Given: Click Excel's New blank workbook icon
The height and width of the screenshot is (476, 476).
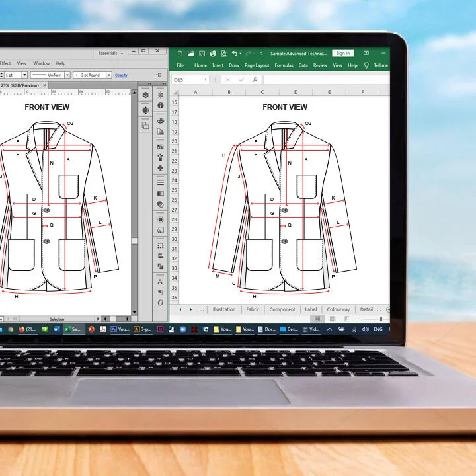Looking at the screenshot, I should (180, 54).
